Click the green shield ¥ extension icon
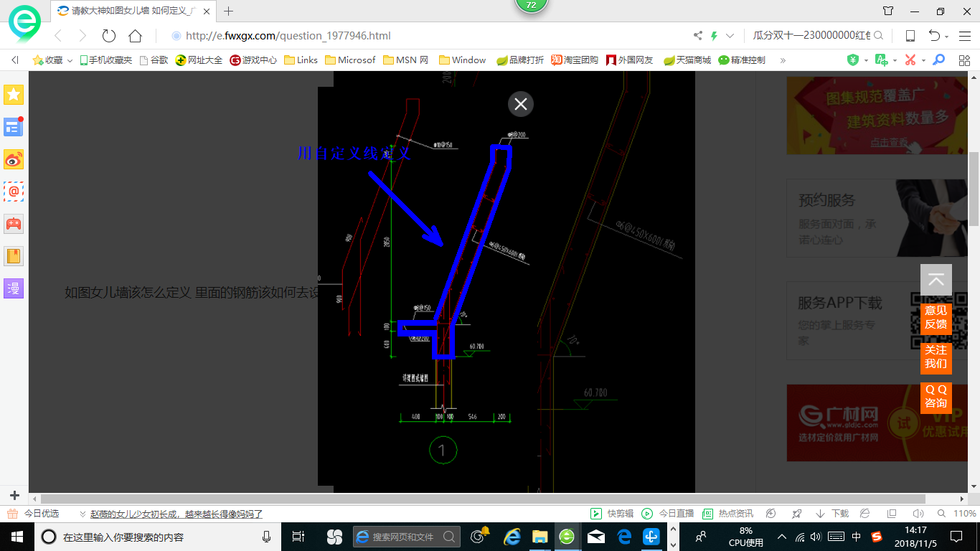The image size is (980, 551). [852, 60]
